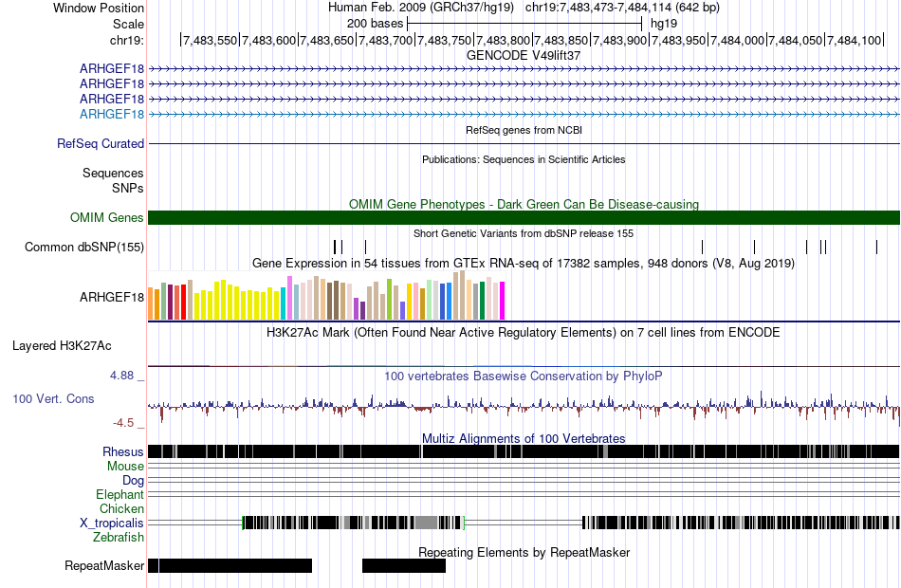901x588 pixels.
Task: Open Publications: Sequences in Scientific Articles title
Action: pyautogui.click(x=524, y=159)
